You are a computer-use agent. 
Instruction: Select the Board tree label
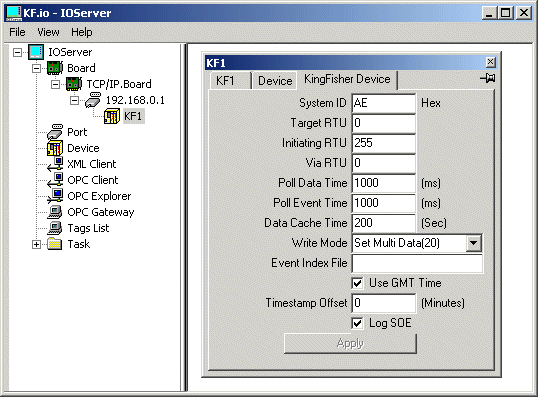tap(81, 68)
